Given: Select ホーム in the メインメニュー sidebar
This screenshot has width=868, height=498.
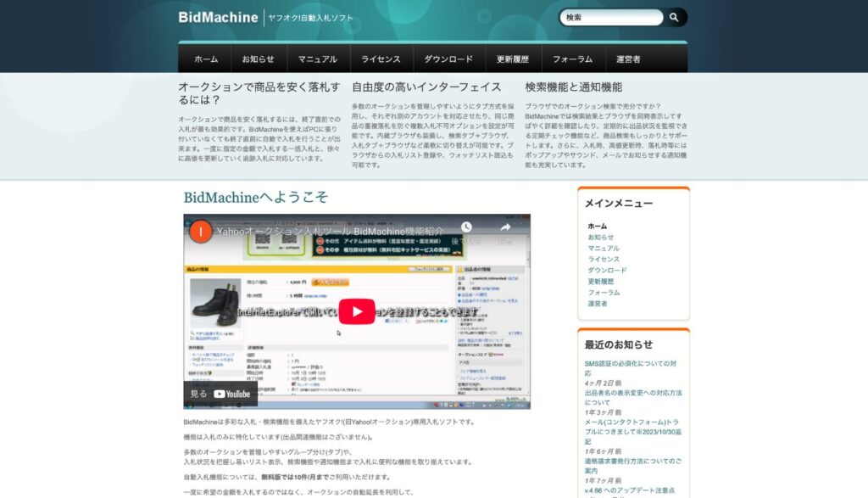Looking at the screenshot, I should tap(598, 226).
